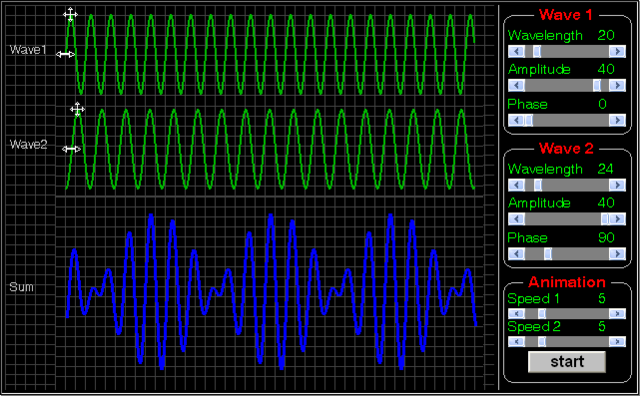This screenshot has width=640, height=396.
Task: Click Wave 1 Amplitude left arrow
Action: [516, 85]
